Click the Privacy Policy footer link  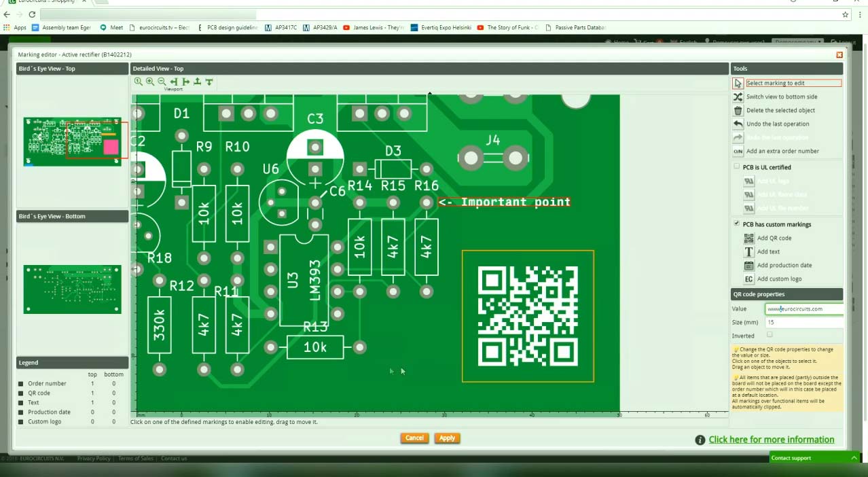[94, 459]
